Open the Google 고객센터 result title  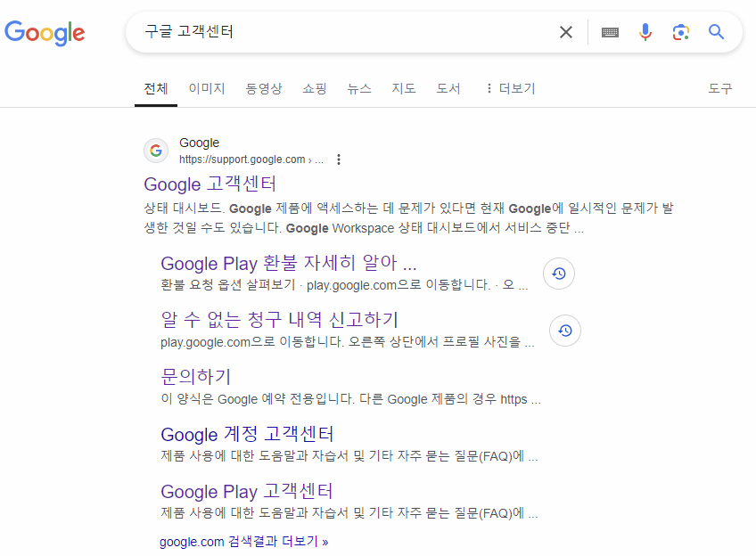210,184
